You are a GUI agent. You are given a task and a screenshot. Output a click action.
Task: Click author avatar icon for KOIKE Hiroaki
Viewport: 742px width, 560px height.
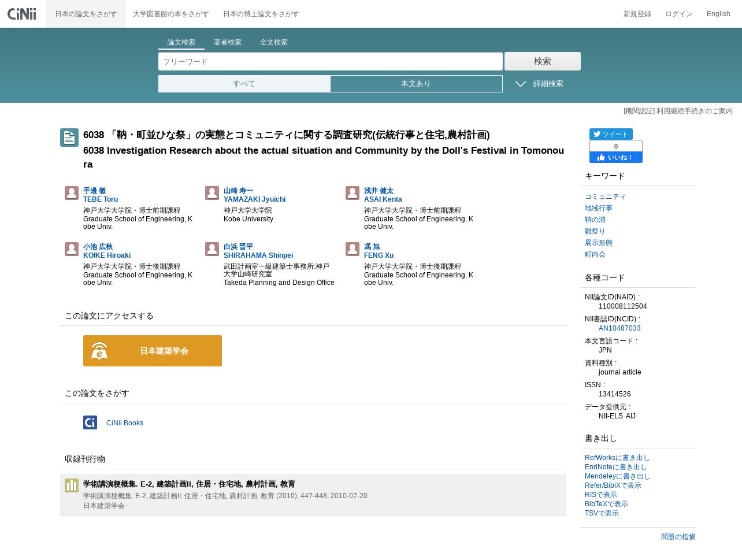click(72, 249)
